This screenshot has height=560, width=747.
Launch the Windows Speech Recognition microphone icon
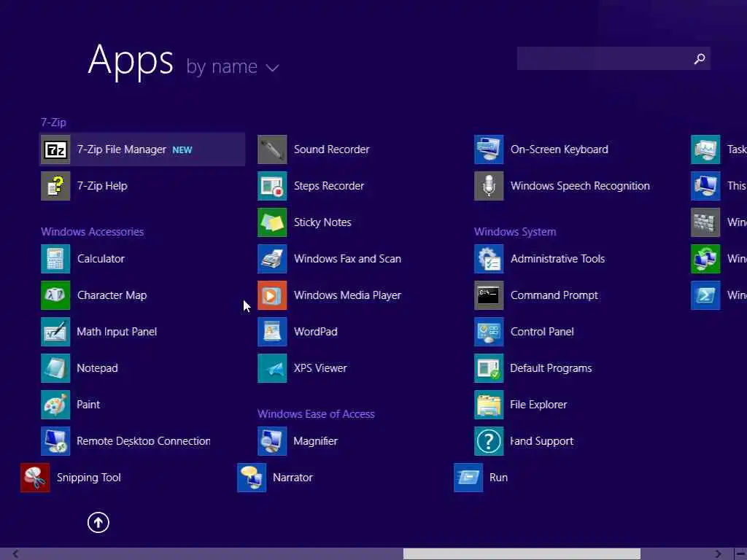(x=489, y=186)
